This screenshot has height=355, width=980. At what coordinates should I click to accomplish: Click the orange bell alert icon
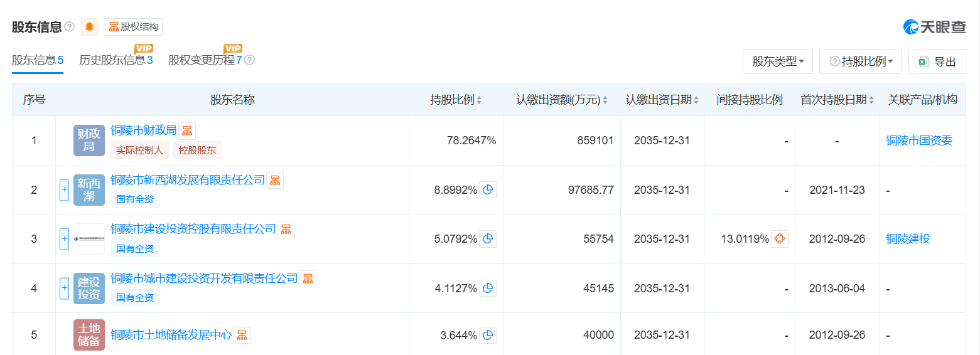click(x=90, y=27)
